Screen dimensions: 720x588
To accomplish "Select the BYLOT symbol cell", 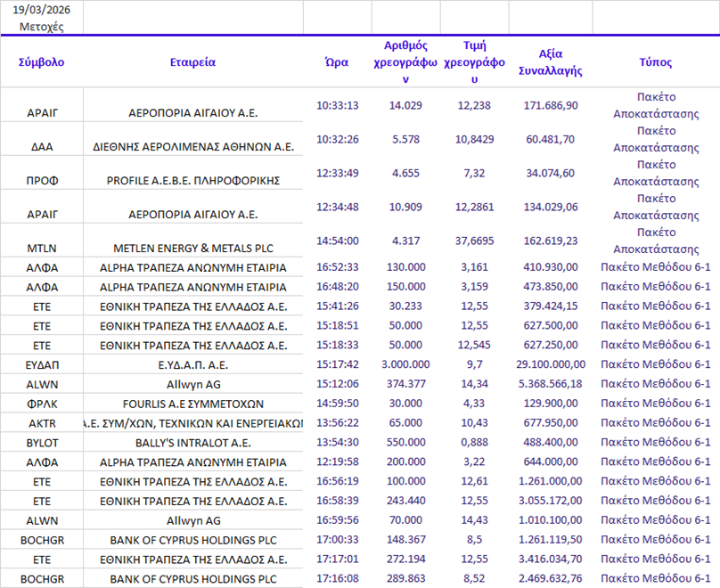I will tap(41, 443).
